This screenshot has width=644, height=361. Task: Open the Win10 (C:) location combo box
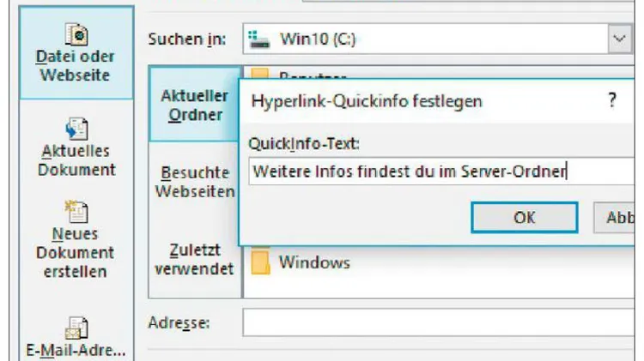coord(437,39)
